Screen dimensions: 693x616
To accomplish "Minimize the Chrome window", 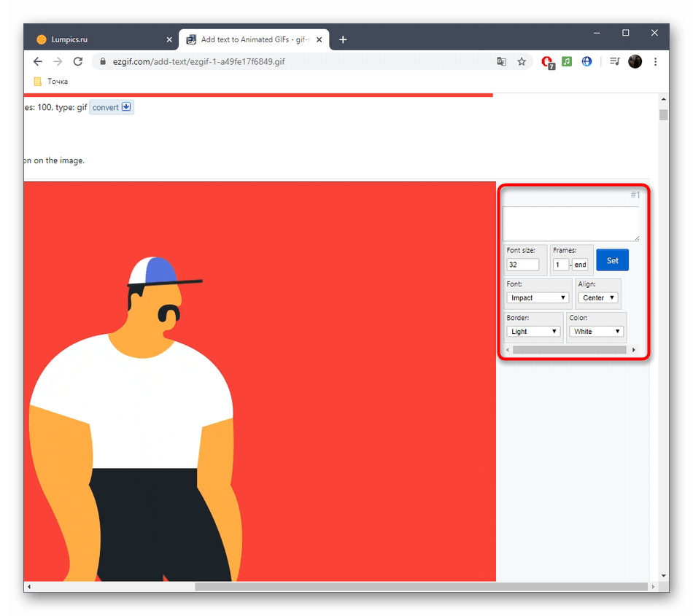I will click(597, 33).
